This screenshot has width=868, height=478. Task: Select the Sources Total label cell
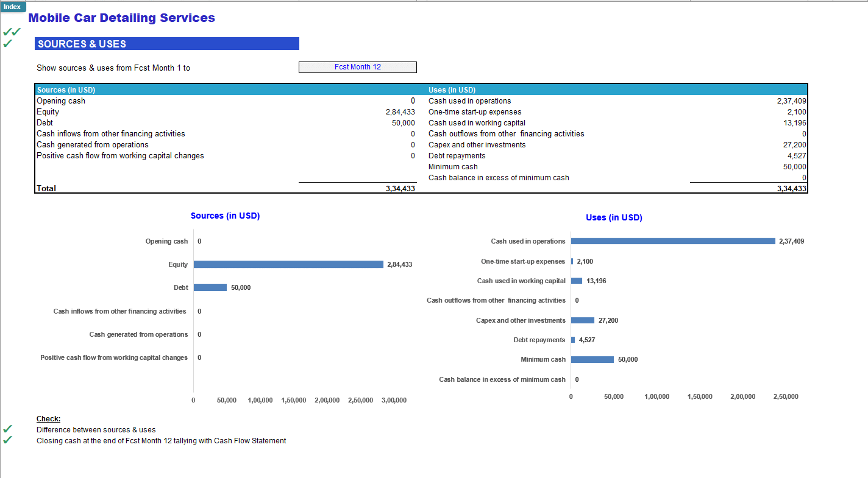(46, 189)
